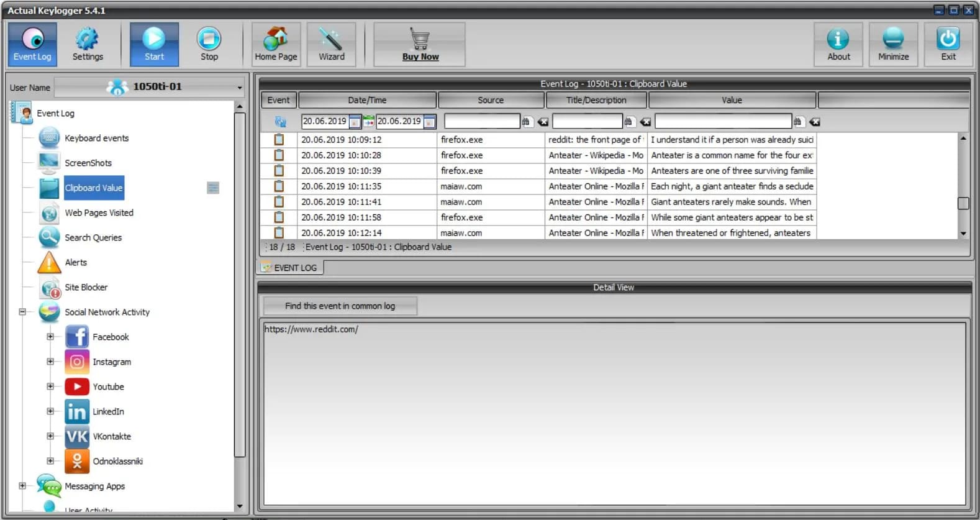The height and width of the screenshot is (520, 980).
Task: Open Alerts in the tree
Action: [76, 262]
